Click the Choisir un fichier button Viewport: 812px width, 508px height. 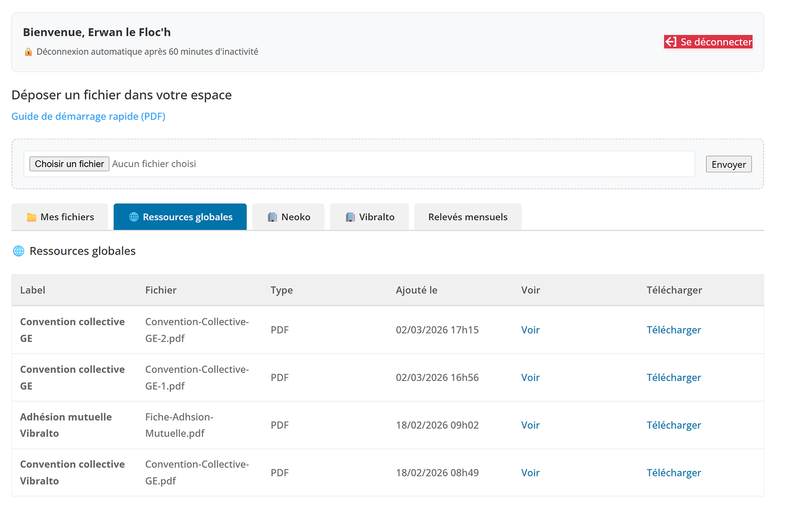pyautogui.click(x=69, y=164)
